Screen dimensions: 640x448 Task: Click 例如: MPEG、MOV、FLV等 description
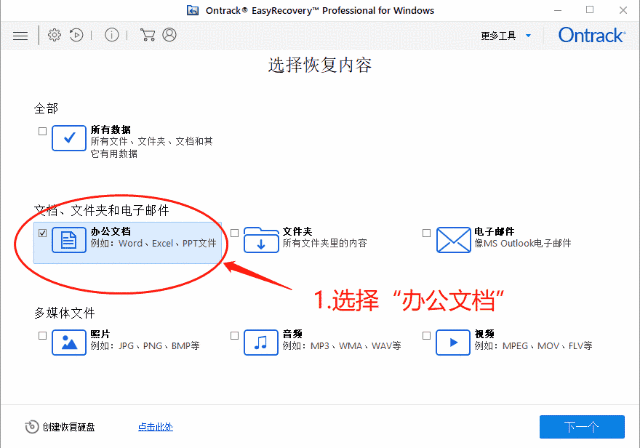coord(533,346)
